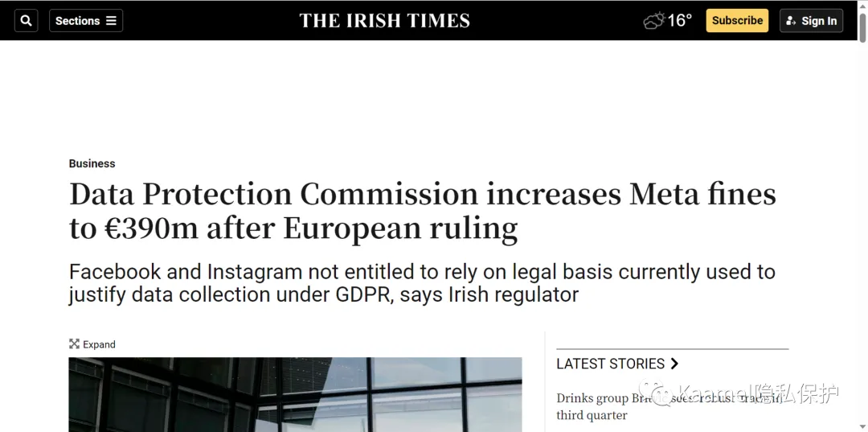Viewport: 868px width, 432px height.
Task: Click the cloudy weather icon
Action: (653, 22)
